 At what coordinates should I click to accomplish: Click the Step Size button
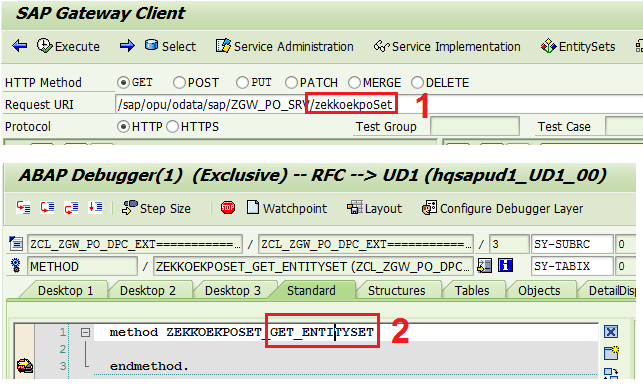pos(156,208)
